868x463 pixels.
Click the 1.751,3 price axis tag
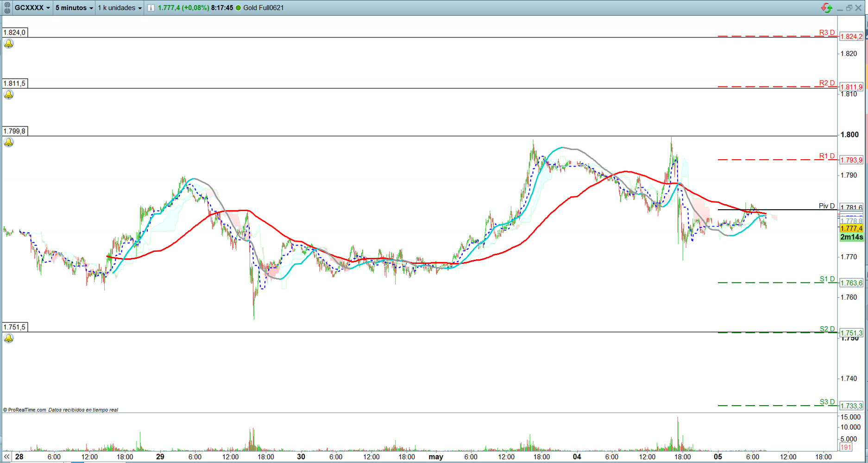[851, 333]
